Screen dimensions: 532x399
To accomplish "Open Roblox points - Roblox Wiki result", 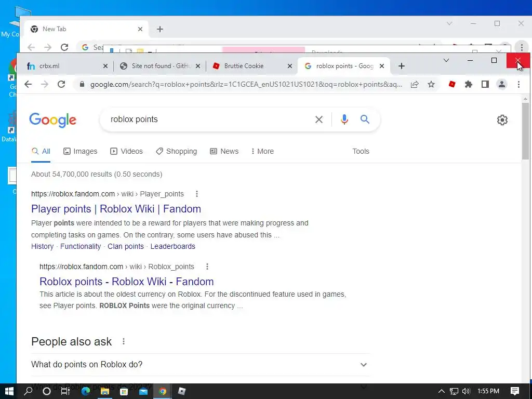I will (x=127, y=282).
